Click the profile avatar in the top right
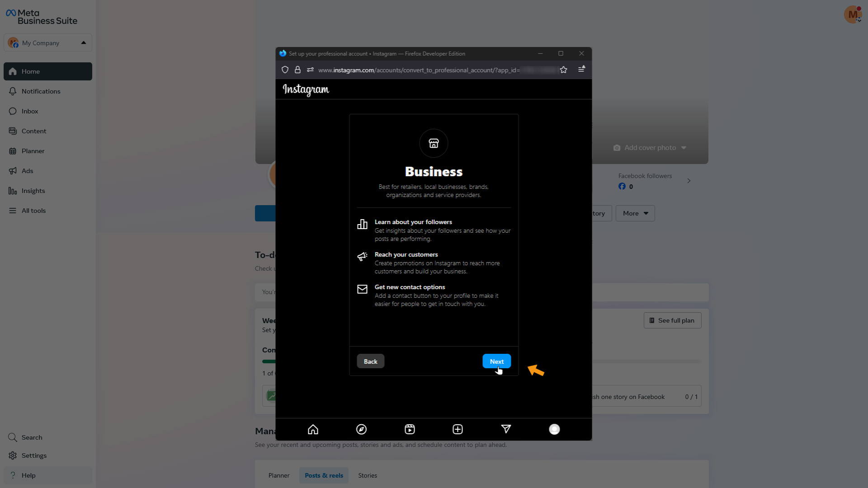868x488 pixels. coord(853,14)
